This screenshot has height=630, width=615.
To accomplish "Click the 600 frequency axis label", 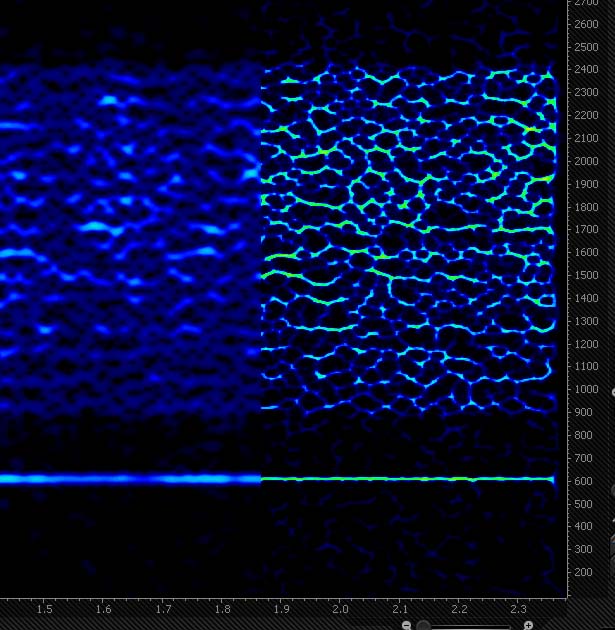I will (x=583, y=481).
